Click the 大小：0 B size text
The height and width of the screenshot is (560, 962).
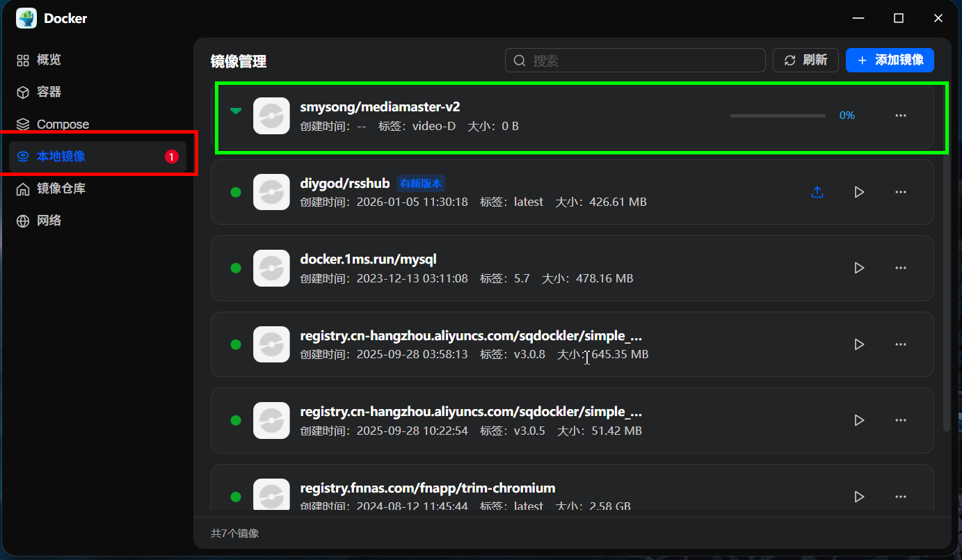(493, 126)
